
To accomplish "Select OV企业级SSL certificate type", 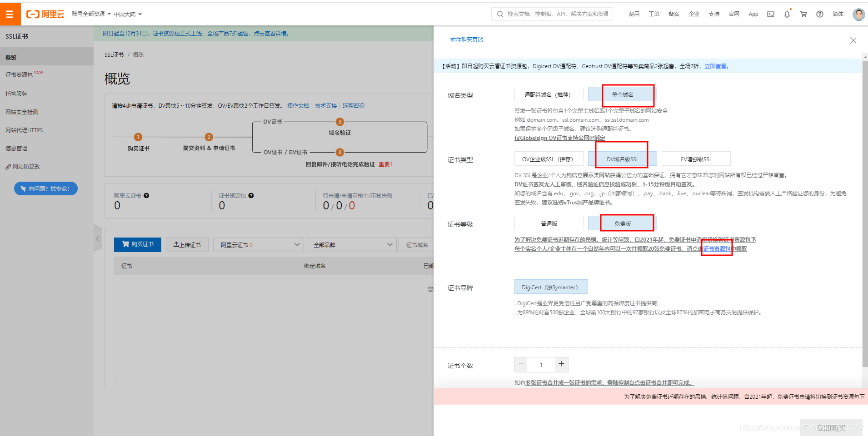I will click(549, 159).
